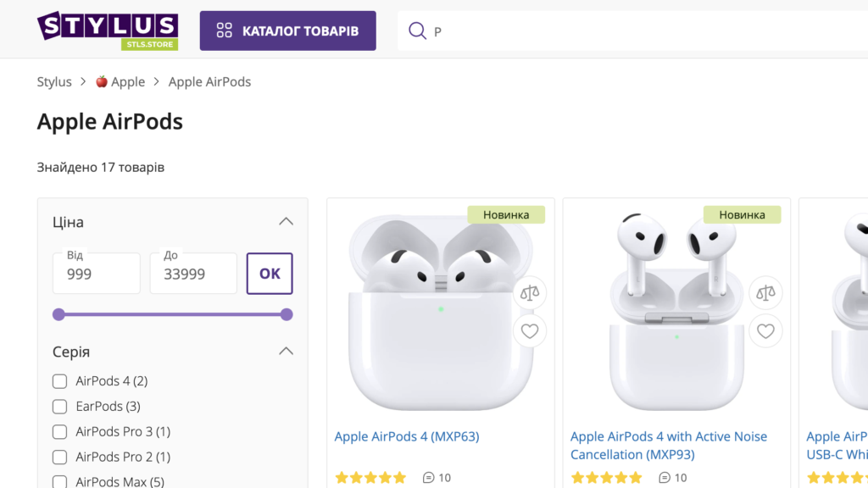This screenshot has height=488, width=868.
Task: Click the Новинка badge on first product
Action: tap(507, 214)
